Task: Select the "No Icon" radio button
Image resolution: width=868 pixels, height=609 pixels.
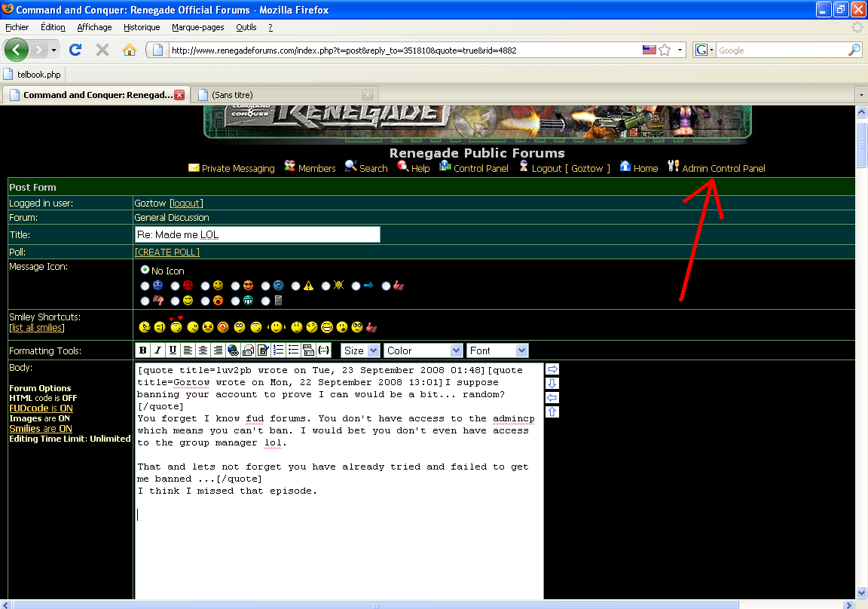Action: [145, 270]
